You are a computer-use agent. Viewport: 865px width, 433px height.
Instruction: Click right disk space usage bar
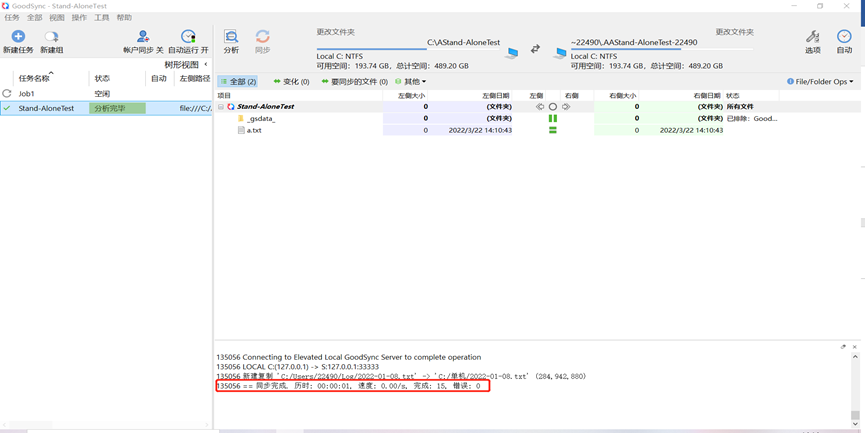coord(662,49)
